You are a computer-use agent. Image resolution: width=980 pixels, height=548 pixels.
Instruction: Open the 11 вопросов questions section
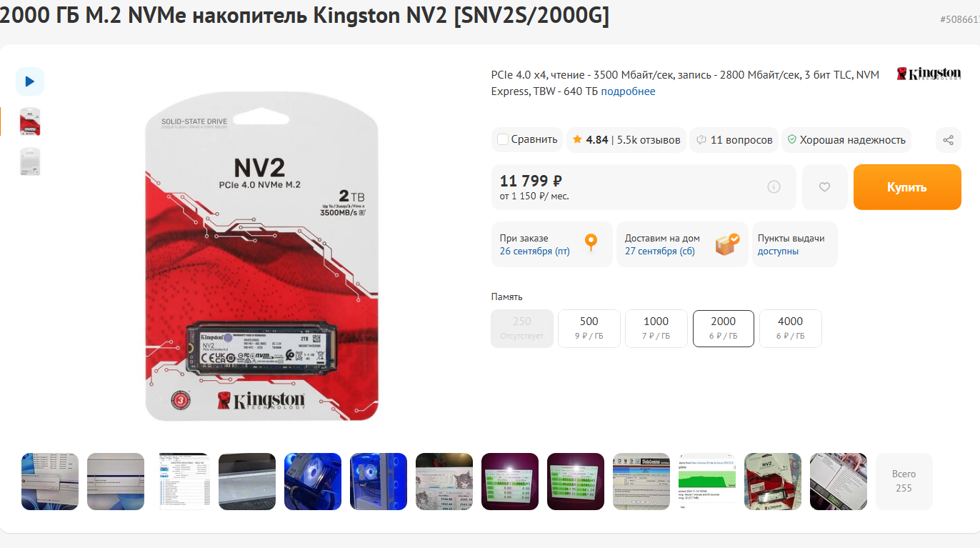734,140
